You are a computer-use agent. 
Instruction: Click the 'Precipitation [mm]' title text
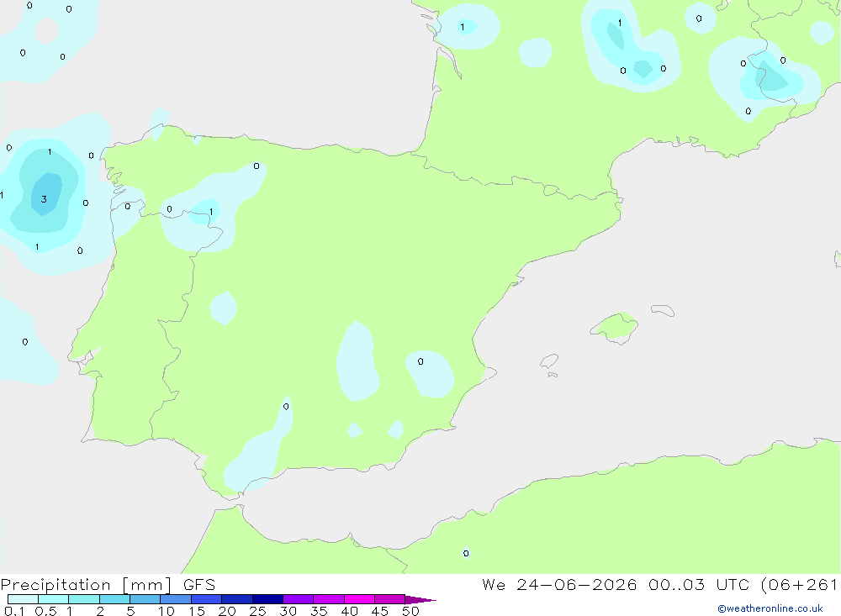pos(86,585)
